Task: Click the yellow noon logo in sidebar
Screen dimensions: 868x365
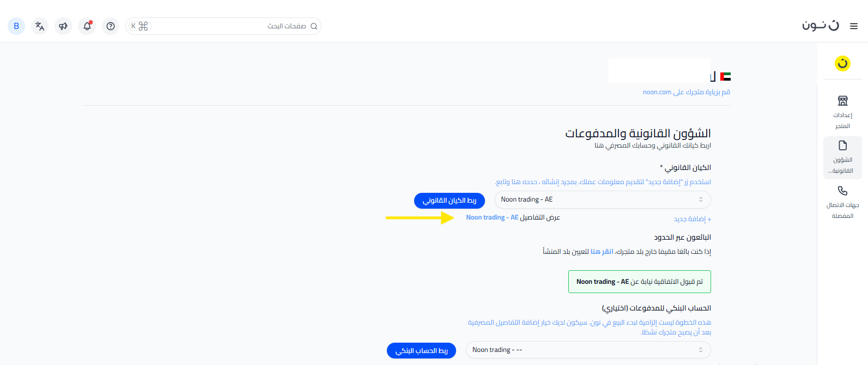Action: click(842, 63)
